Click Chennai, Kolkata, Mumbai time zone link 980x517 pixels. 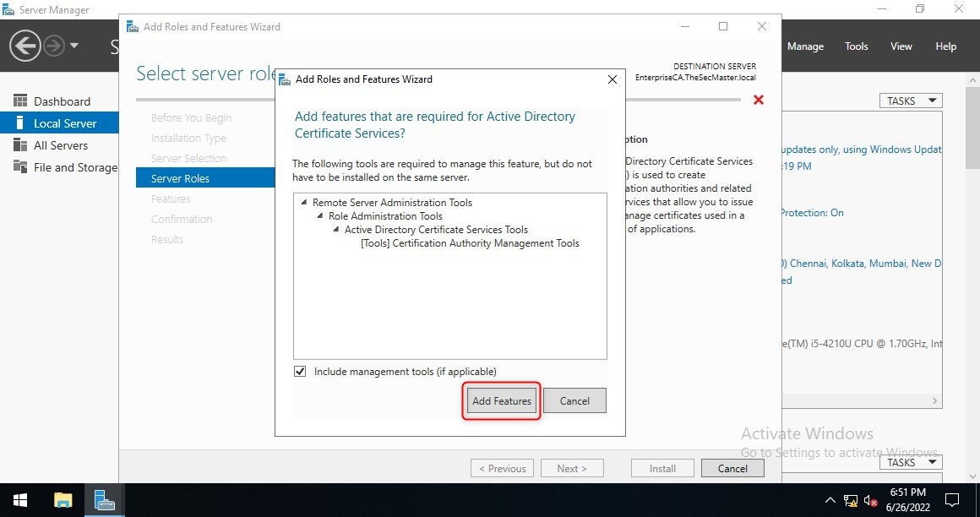pos(862,264)
